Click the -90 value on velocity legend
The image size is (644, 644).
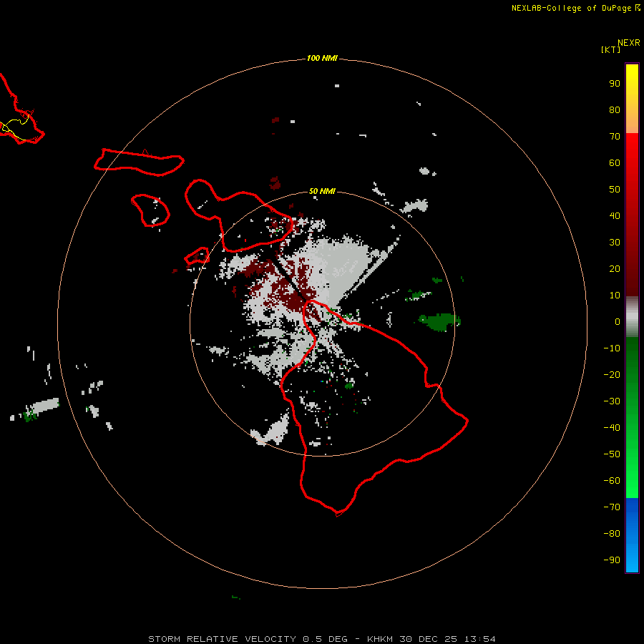pyautogui.click(x=612, y=560)
